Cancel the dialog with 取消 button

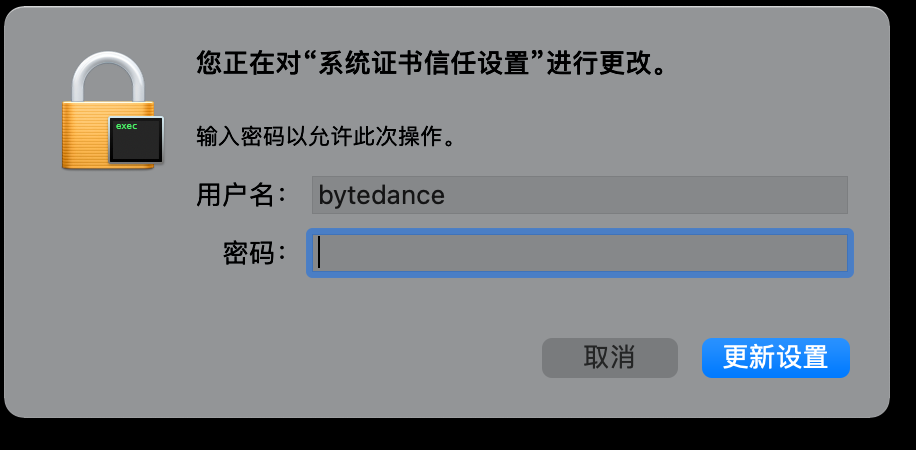click(610, 358)
